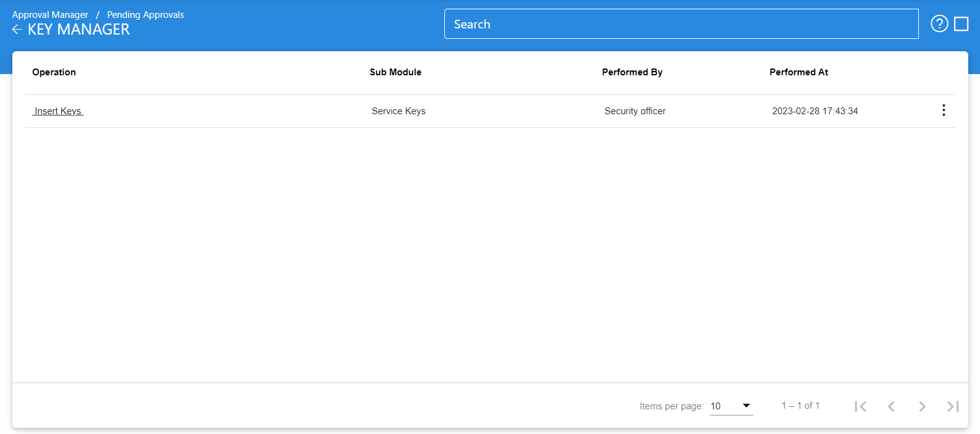
Task: Select the Pending Approvals breadcrumb
Action: pos(145,15)
